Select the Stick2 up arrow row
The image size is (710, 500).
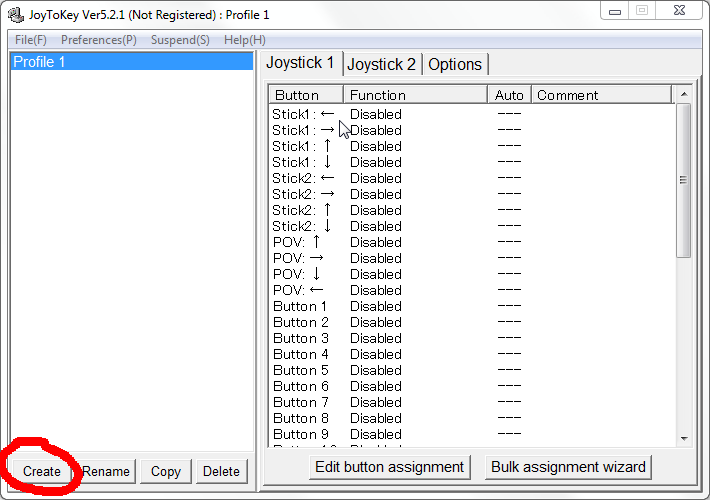pos(471,210)
